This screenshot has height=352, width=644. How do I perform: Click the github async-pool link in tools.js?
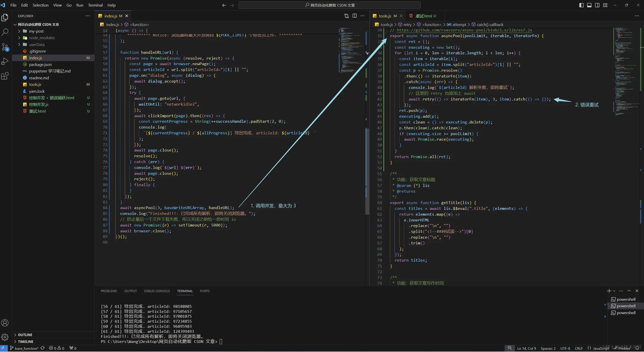464,30
